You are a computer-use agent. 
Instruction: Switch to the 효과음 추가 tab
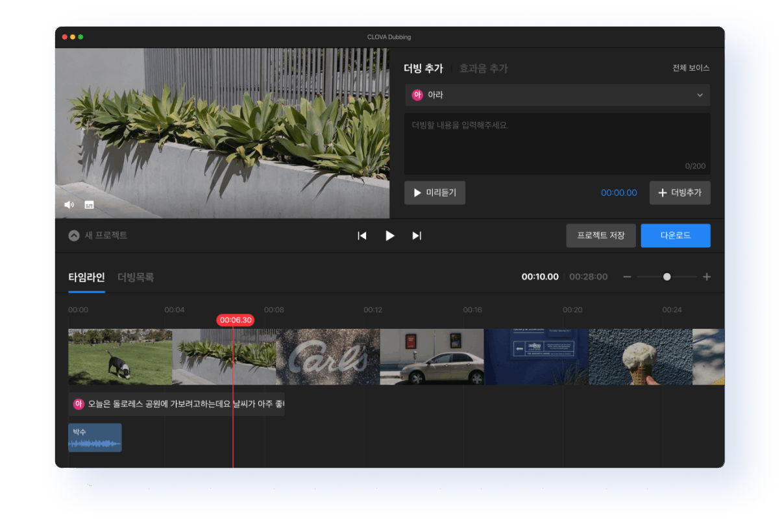[484, 68]
